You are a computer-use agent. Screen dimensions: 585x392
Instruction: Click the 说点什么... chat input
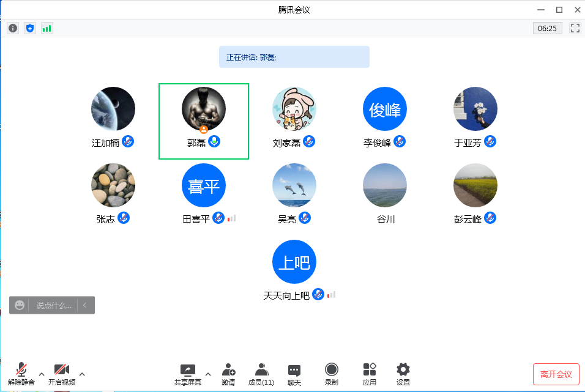coord(54,306)
